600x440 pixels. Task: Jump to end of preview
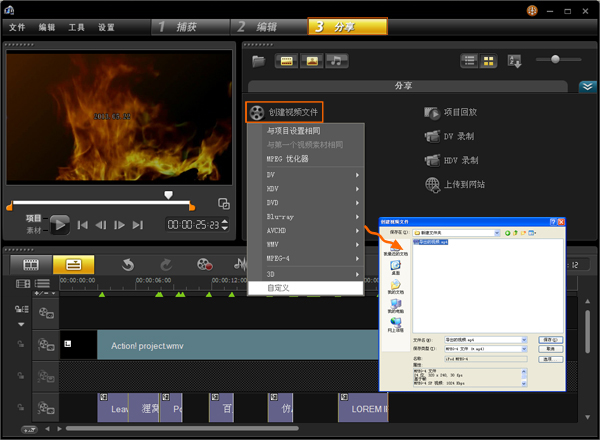coord(138,225)
